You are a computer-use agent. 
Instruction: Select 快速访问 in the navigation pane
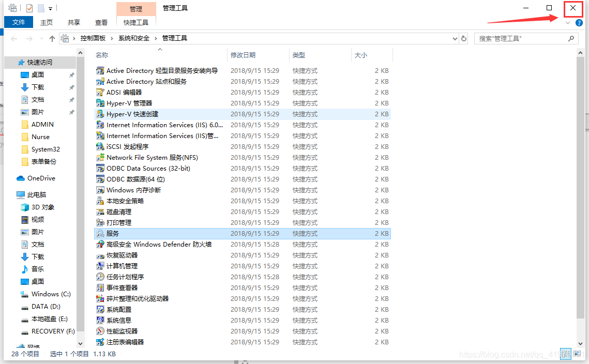coord(39,63)
